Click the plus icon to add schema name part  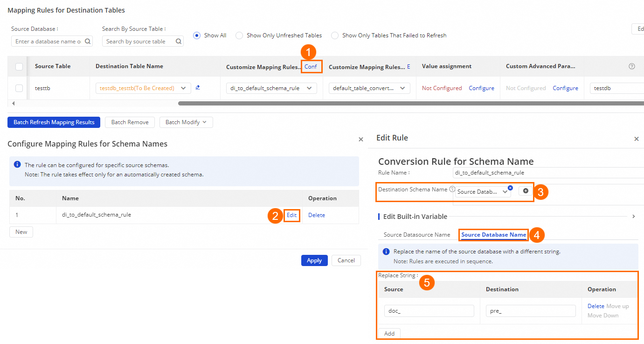click(526, 191)
